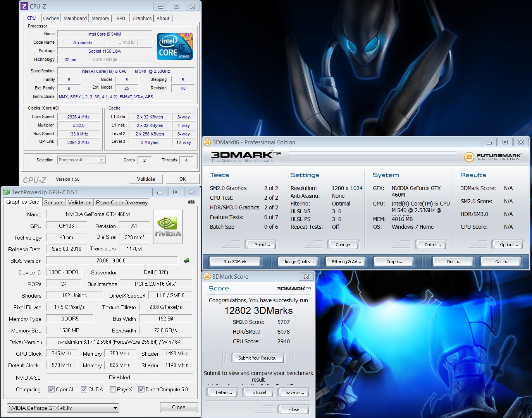Click the Driver Version field in GPU-Z

pos(119,342)
